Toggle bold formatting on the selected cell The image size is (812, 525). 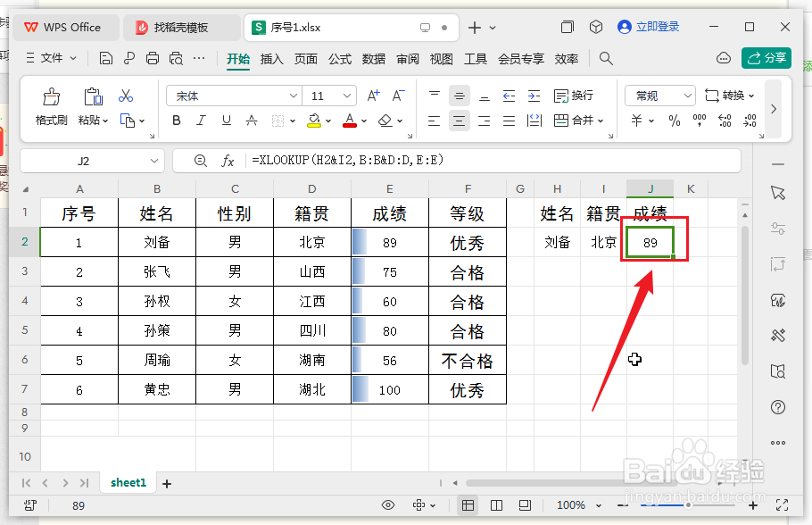(x=176, y=121)
